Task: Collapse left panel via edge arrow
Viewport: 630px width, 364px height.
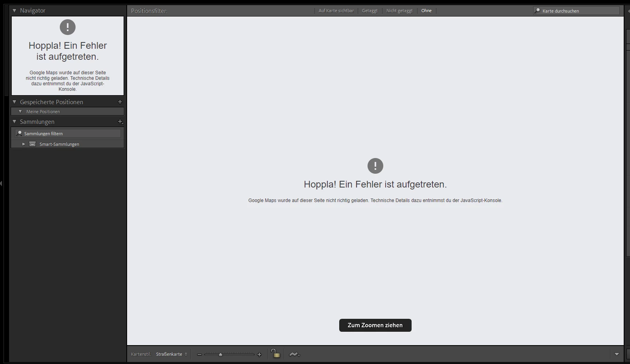Action: (x=1, y=183)
